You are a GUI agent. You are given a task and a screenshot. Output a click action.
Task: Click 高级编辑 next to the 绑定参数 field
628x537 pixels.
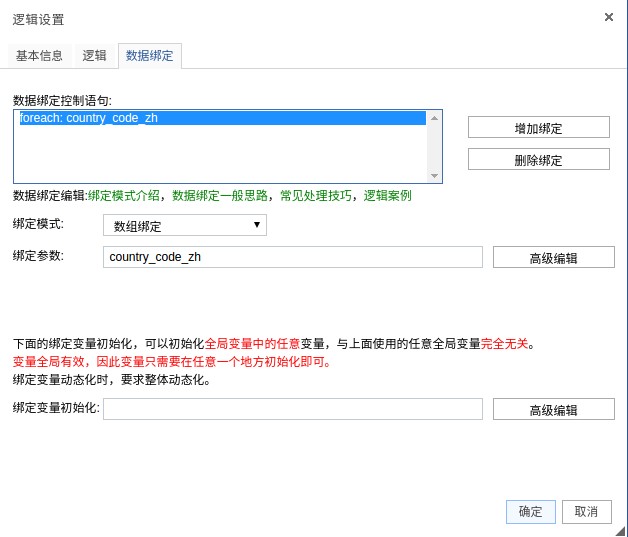point(553,257)
